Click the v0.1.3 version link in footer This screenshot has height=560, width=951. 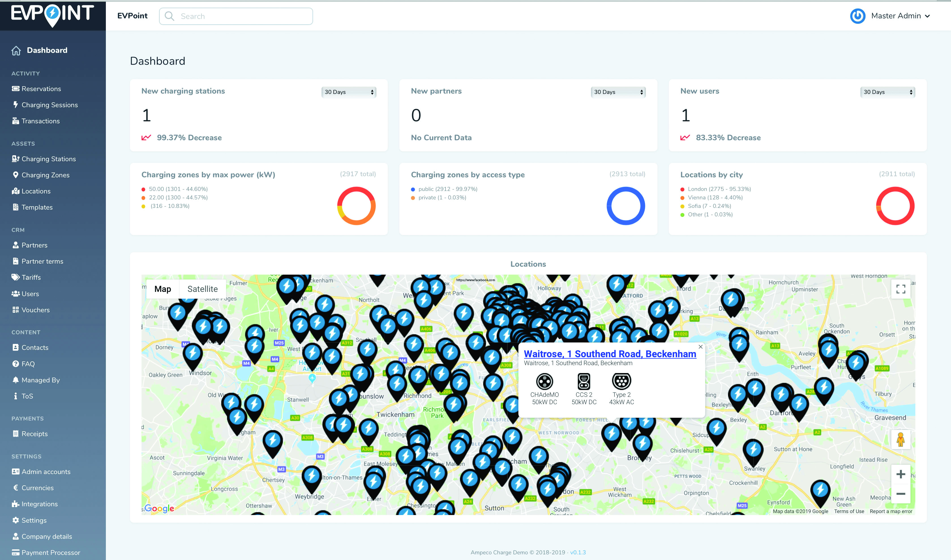[x=578, y=552]
